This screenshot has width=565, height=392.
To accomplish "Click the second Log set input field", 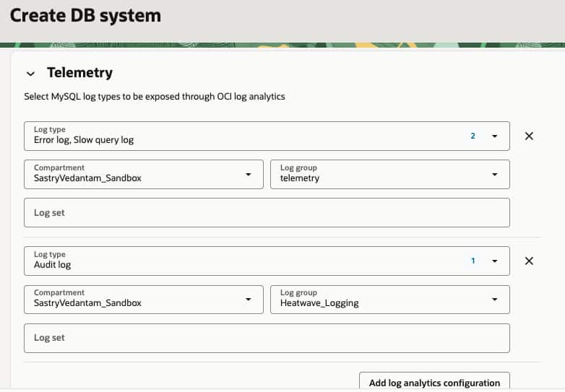I will (267, 338).
